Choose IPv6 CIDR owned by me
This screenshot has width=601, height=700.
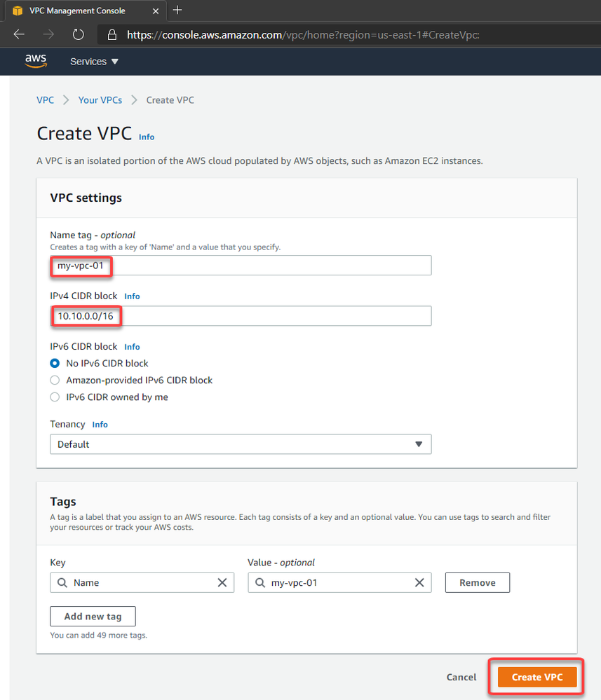(55, 397)
